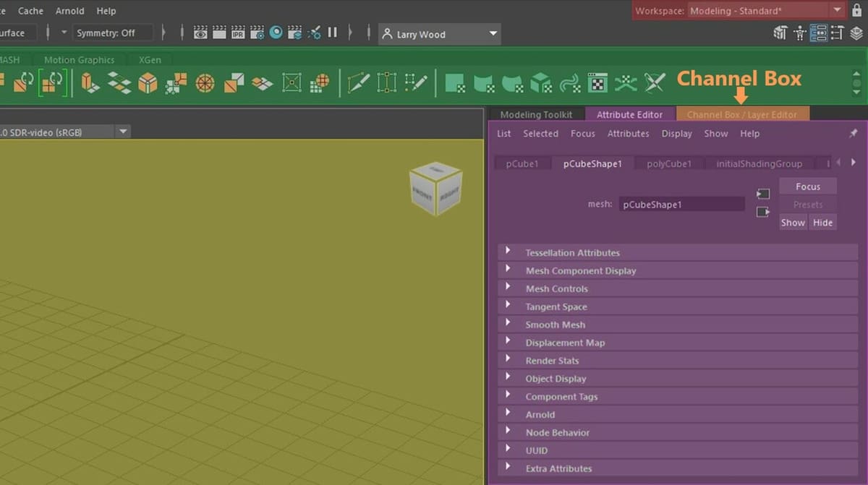Expand the Render Stats section
This screenshot has height=485, width=868.
[x=678, y=360]
